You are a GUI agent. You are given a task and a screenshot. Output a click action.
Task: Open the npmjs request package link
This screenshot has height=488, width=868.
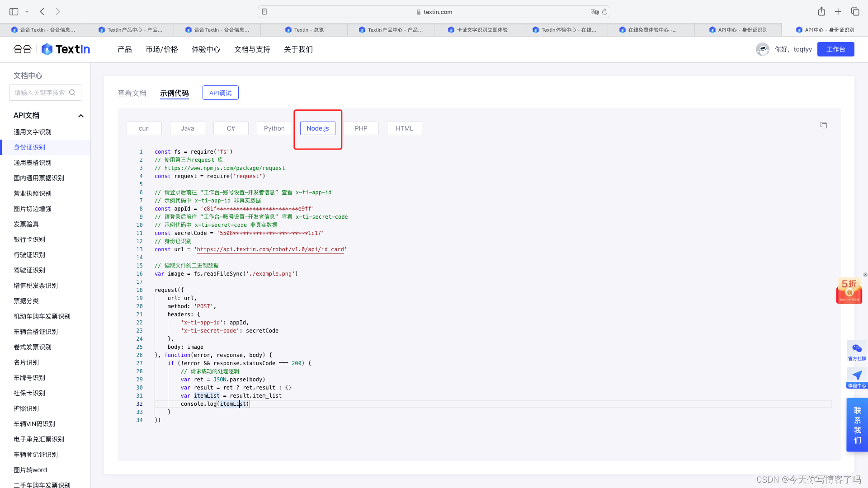pyautogui.click(x=224, y=168)
